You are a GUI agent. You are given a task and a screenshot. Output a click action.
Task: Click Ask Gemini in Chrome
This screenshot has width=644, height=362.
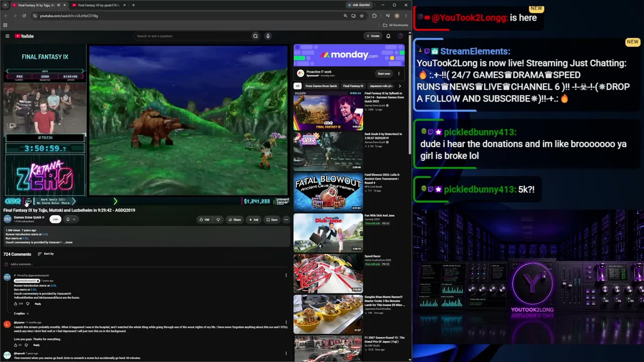[359, 5]
